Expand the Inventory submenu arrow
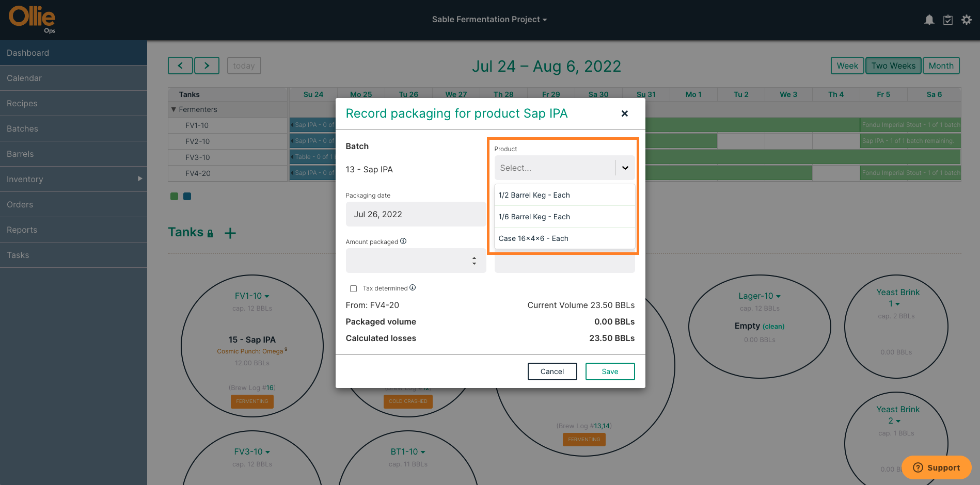980x485 pixels. (140, 179)
